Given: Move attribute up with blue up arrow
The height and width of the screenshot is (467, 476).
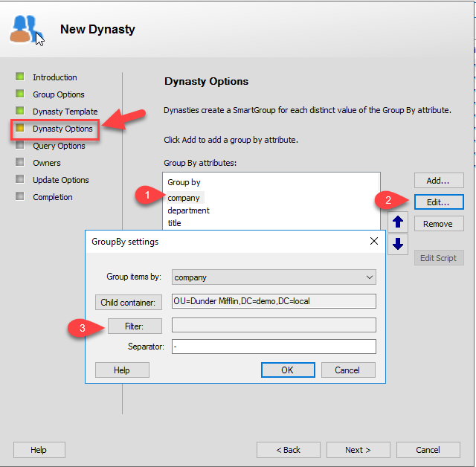Looking at the screenshot, I should [398, 222].
